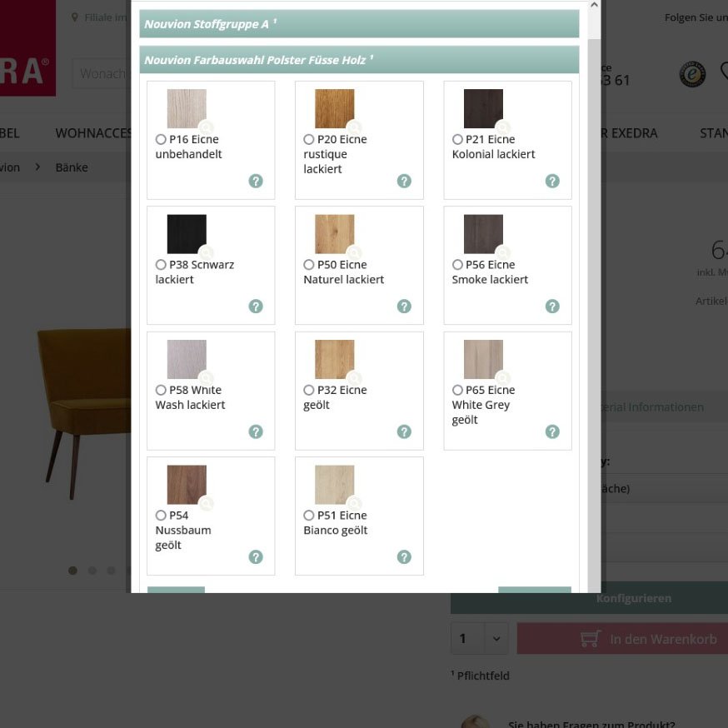Click question mark icon beside P38 Schwarz lackiert
Image resolution: width=728 pixels, height=728 pixels.
tap(256, 307)
